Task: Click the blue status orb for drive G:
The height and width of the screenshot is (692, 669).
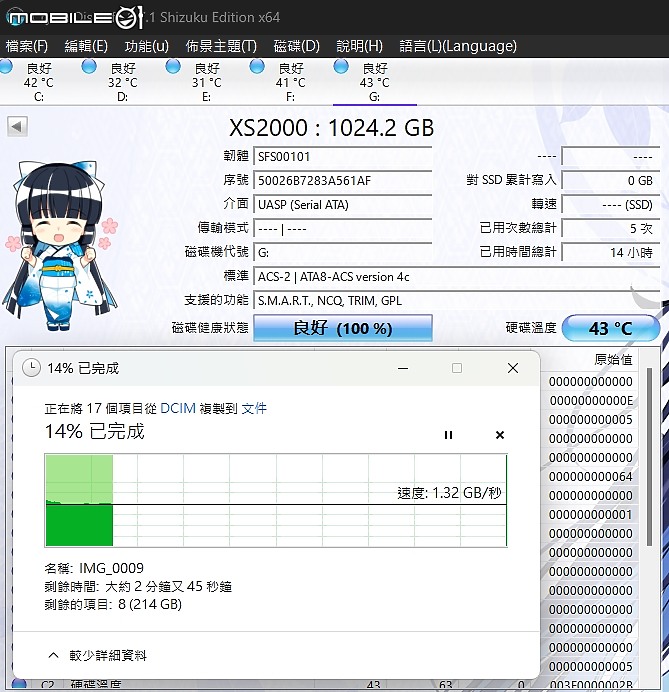Action: click(x=341, y=67)
